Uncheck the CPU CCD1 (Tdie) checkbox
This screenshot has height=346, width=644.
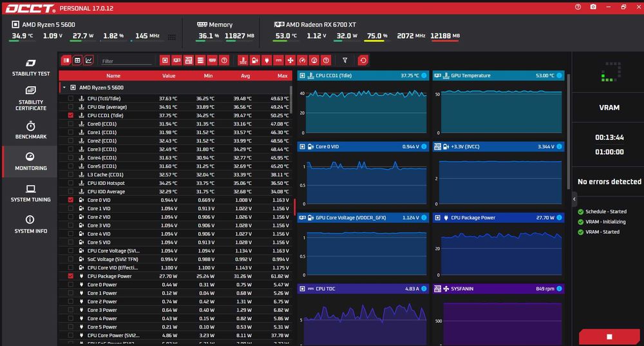coord(71,115)
